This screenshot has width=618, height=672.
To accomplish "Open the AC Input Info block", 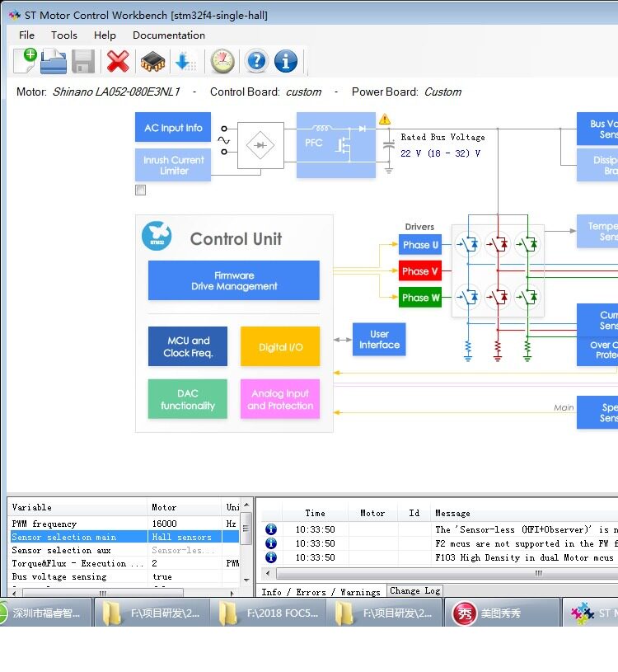I will pos(173,127).
